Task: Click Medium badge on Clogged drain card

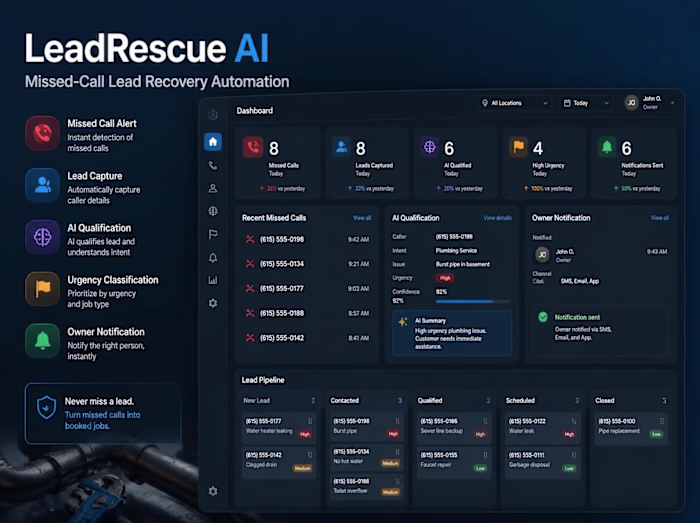Action: click(302, 469)
